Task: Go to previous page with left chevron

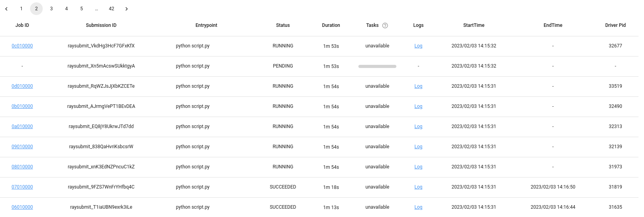Action: tap(6, 9)
